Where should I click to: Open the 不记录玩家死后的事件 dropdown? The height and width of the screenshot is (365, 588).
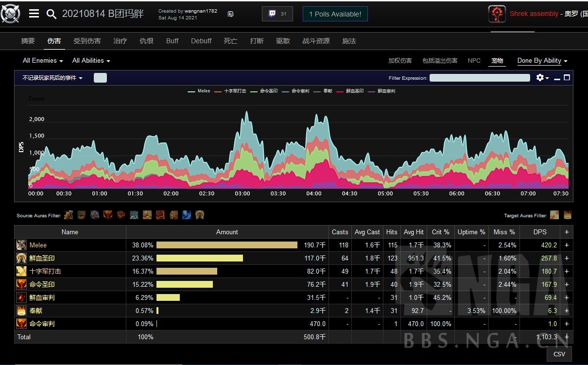[x=52, y=78]
